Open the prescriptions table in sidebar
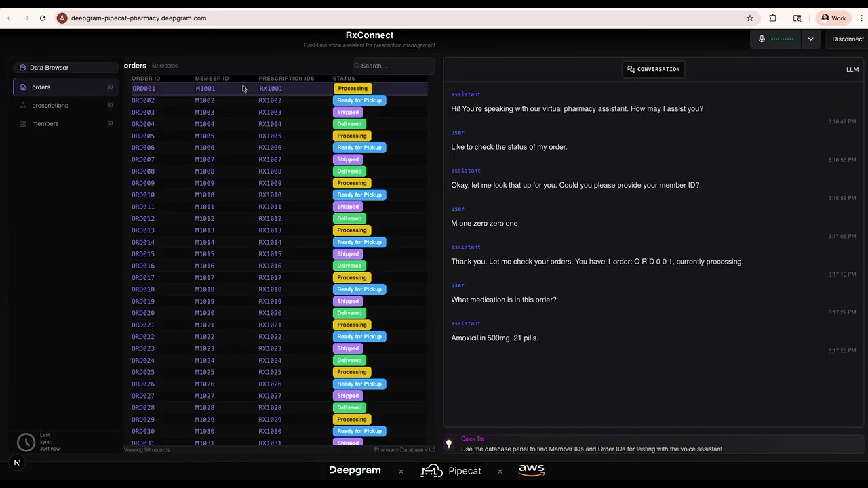Image resolution: width=868 pixels, height=488 pixels. (x=66, y=106)
